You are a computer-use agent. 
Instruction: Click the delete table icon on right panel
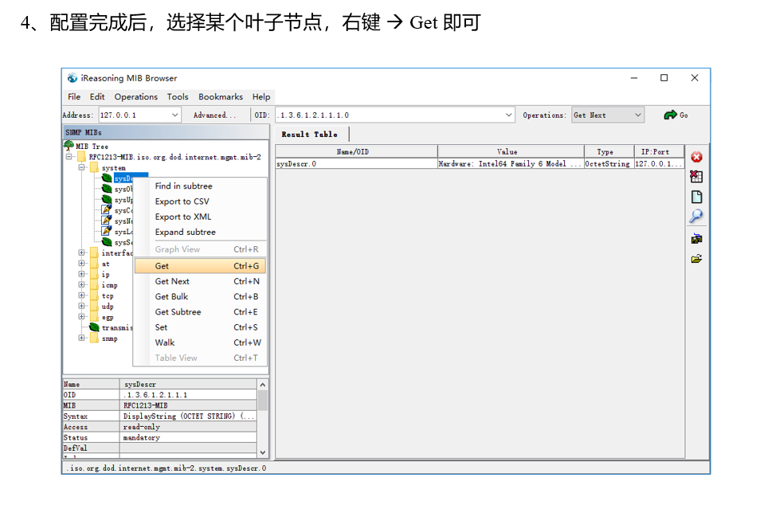(x=696, y=176)
